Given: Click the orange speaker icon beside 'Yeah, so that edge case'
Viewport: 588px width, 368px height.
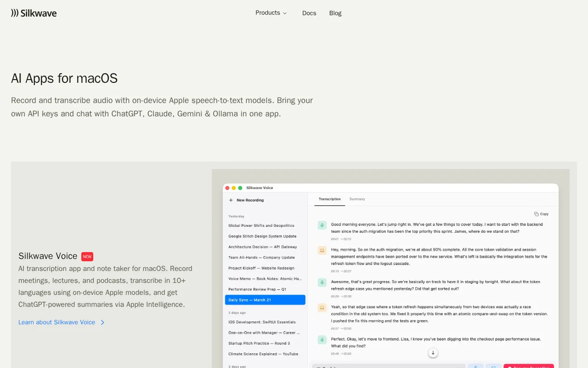Looking at the screenshot, I should [322, 307].
